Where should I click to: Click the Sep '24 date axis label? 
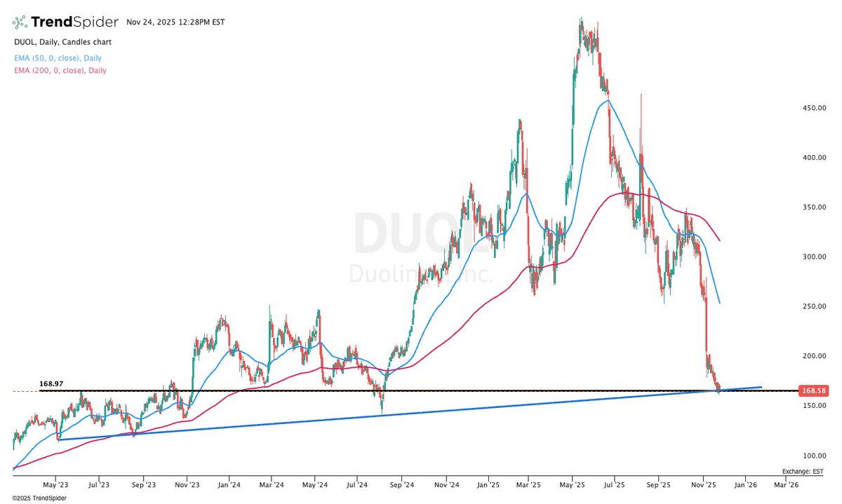[x=403, y=484]
